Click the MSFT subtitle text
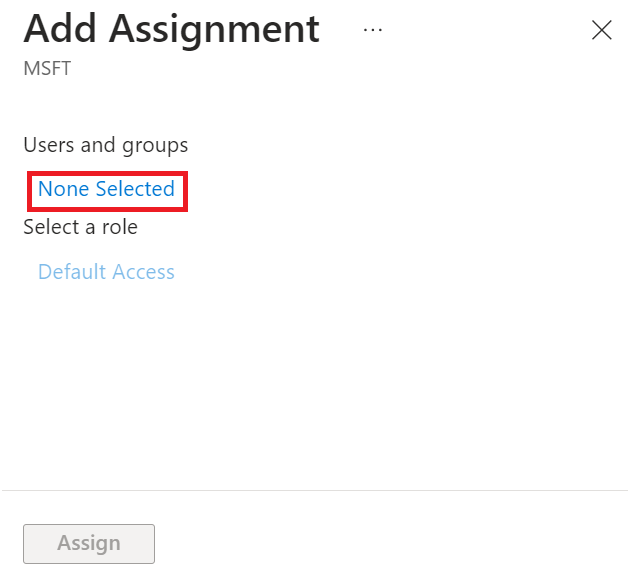 [x=47, y=69]
